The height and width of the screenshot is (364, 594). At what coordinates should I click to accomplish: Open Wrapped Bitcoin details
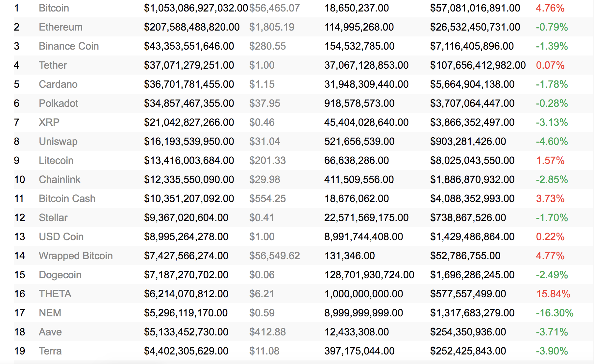point(76,256)
